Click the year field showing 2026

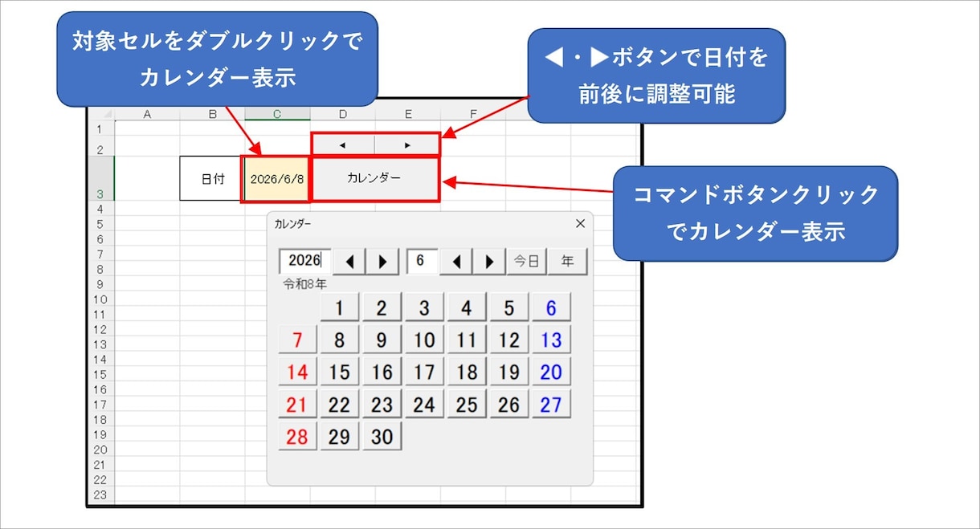click(304, 261)
